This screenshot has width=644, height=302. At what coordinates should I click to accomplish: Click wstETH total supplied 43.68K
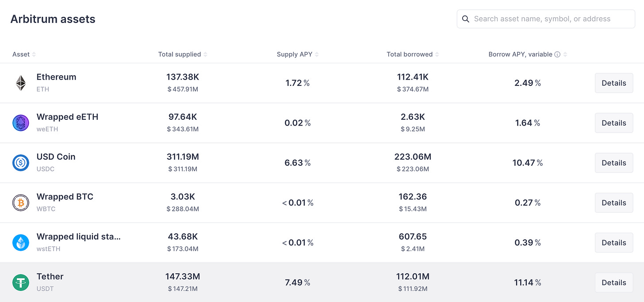pyautogui.click(x=183, y=237)
